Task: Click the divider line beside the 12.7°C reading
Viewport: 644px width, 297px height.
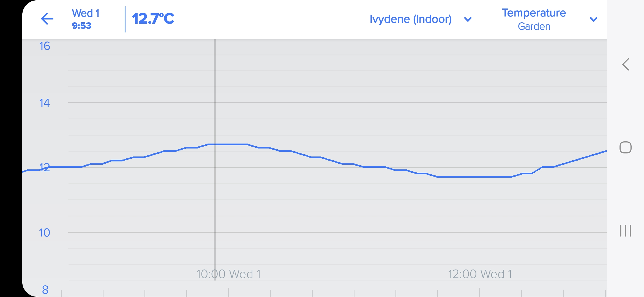Action: (125, 19)
